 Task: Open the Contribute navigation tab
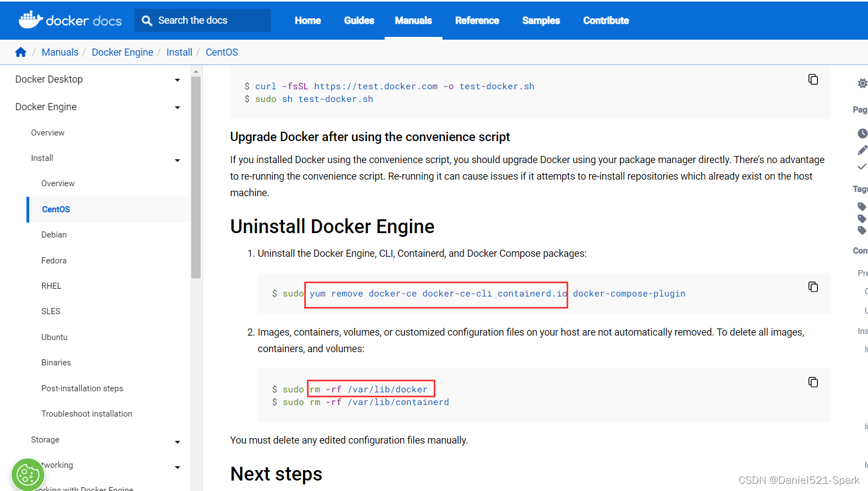coord(606,20)
